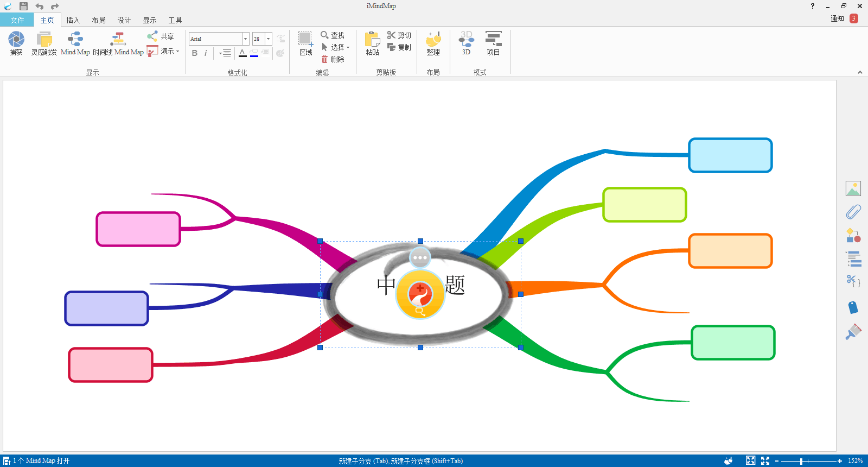This screenshot has width=868, height=467.
Task: Click 删除 delete button
Action: [333, 59]
